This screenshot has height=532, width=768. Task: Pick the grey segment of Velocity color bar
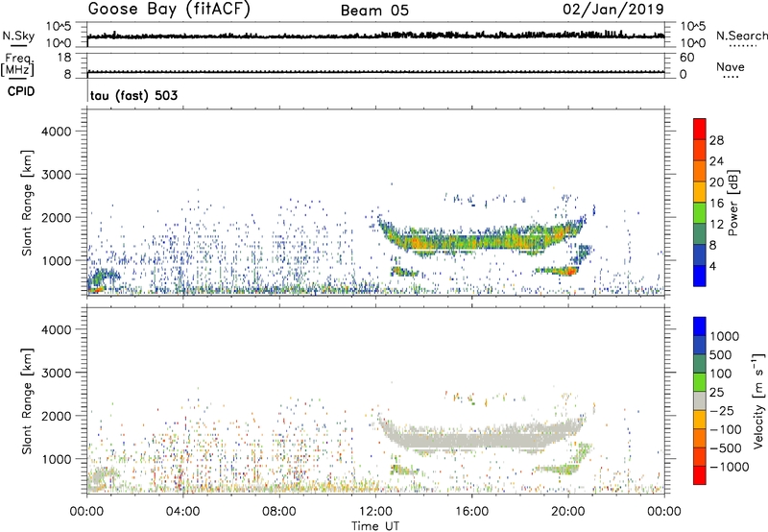pyautogui.click(x=700, y=401)
